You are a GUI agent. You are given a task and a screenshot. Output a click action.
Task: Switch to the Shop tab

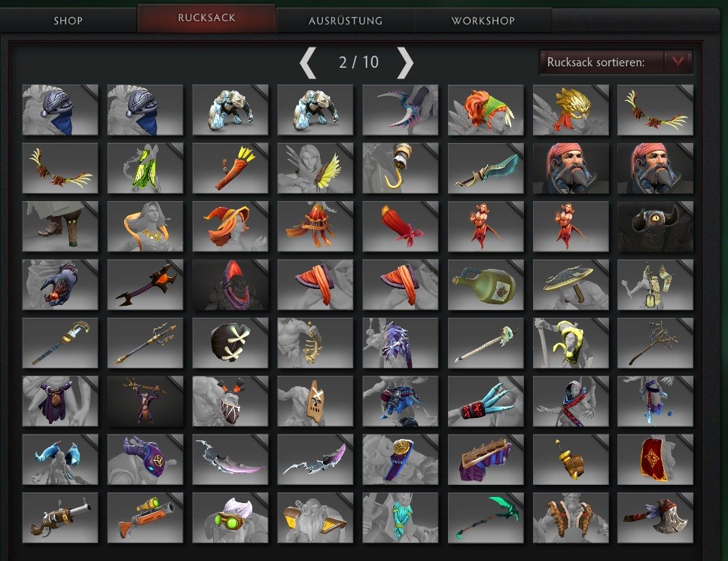point(69,20)
